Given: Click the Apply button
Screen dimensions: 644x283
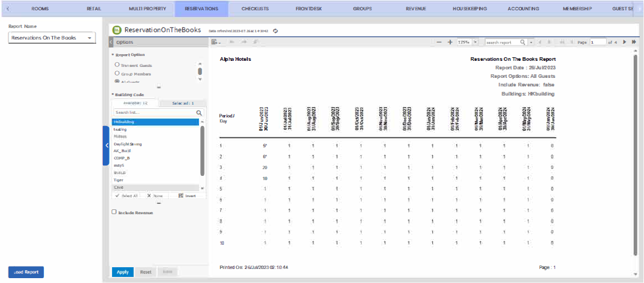Looking at the screenshot, I should pos(122,272).
